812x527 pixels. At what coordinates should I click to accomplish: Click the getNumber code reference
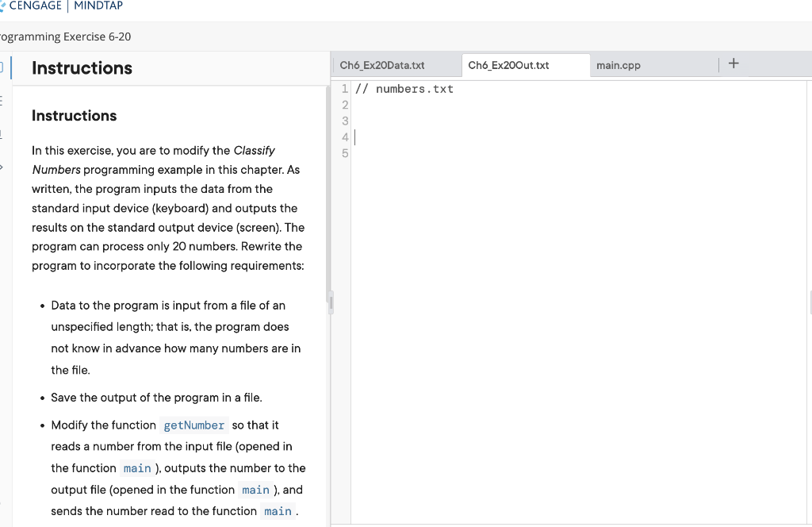[x=193, y=425]
